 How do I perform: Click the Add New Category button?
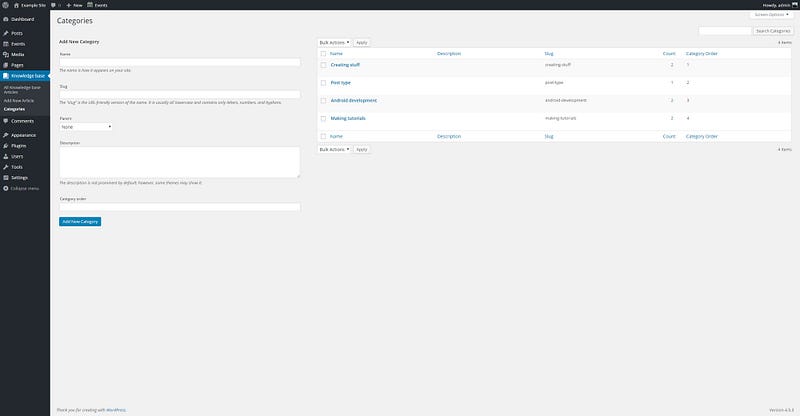pyautogui.click(x=80, y=222)
